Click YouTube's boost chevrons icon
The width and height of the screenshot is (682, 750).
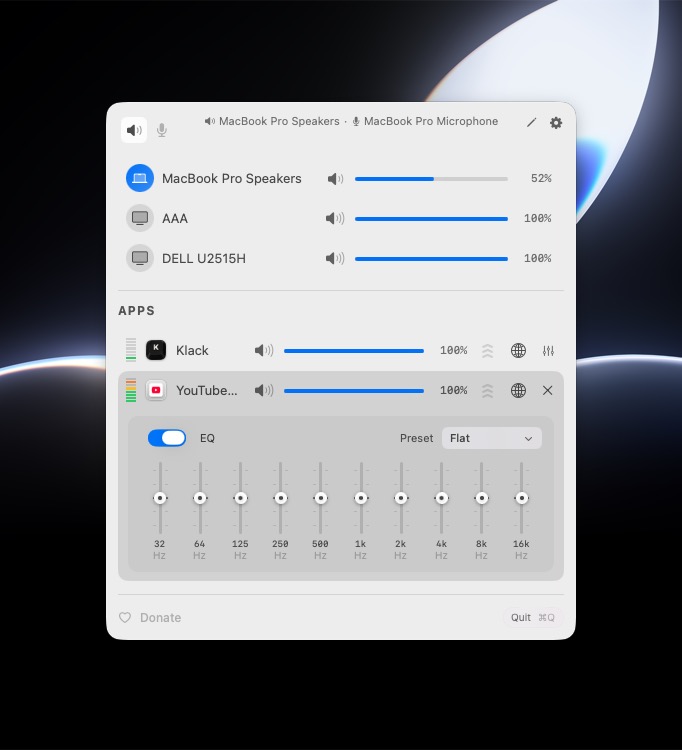pos(487,391)
